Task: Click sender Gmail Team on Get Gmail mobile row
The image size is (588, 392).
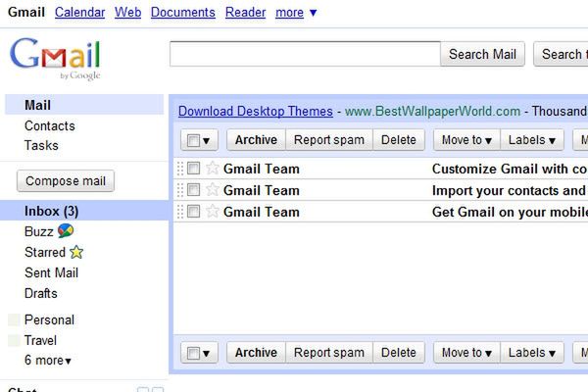Action: [262, 212]
